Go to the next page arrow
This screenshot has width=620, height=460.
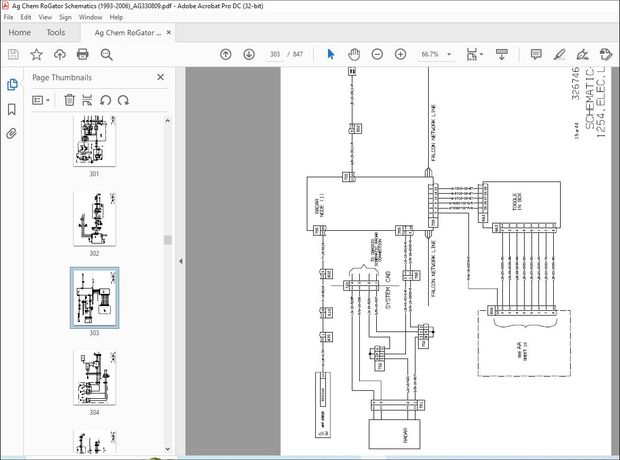[249, 54]
